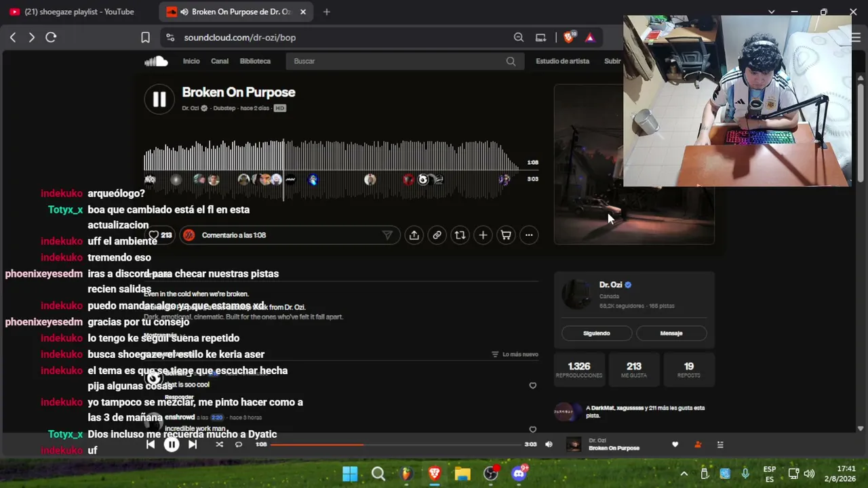Click the comment field at 1:08
The width and height of the screenshot is (868, 488).
290,235
